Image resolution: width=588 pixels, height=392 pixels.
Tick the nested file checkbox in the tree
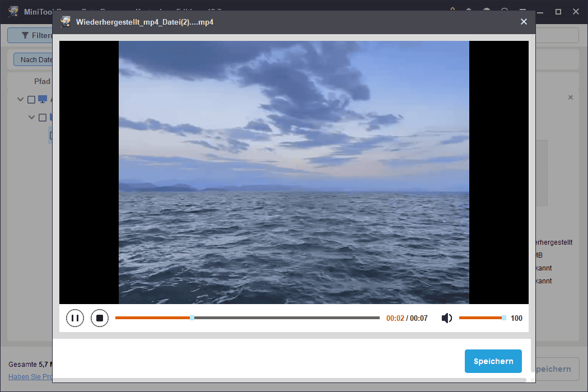52,135
